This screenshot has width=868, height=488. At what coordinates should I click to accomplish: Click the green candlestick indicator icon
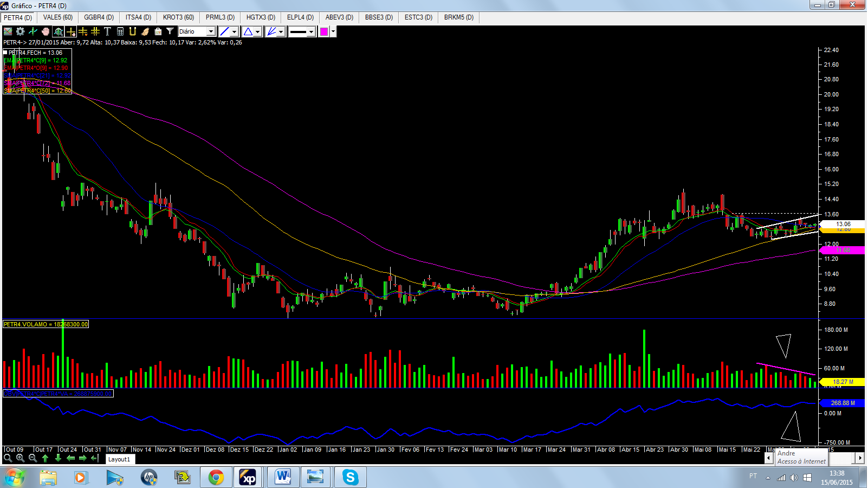click(x=33, y=31)
